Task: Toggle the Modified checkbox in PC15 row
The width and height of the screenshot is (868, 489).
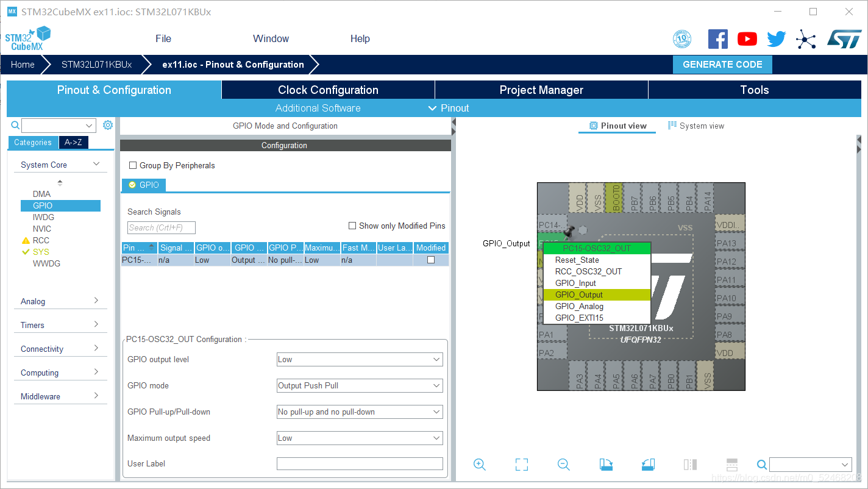Action: point(431,260)
